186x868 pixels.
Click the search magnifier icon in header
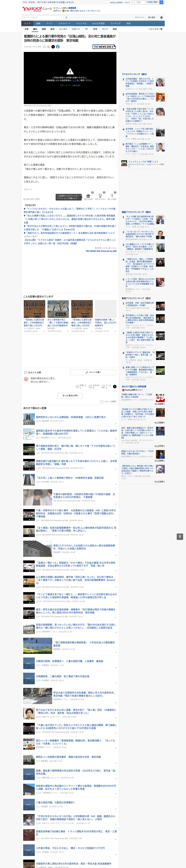coord(66,17)
